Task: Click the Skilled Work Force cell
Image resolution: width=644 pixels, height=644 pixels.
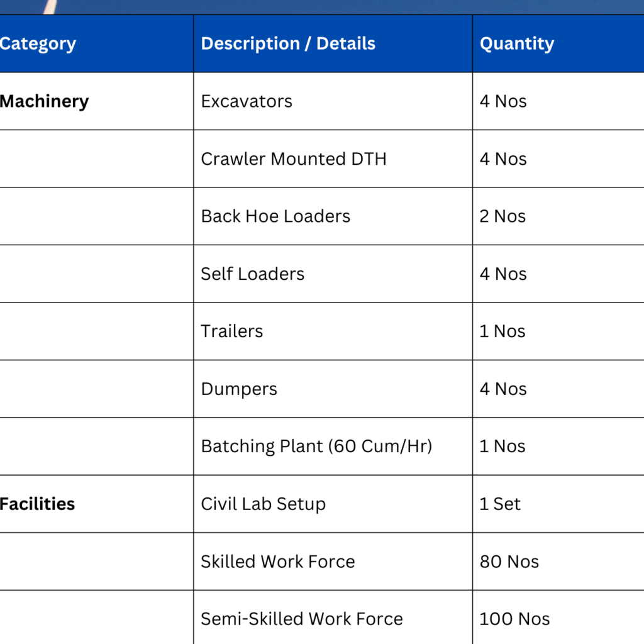Action: [x=278, y=562]
